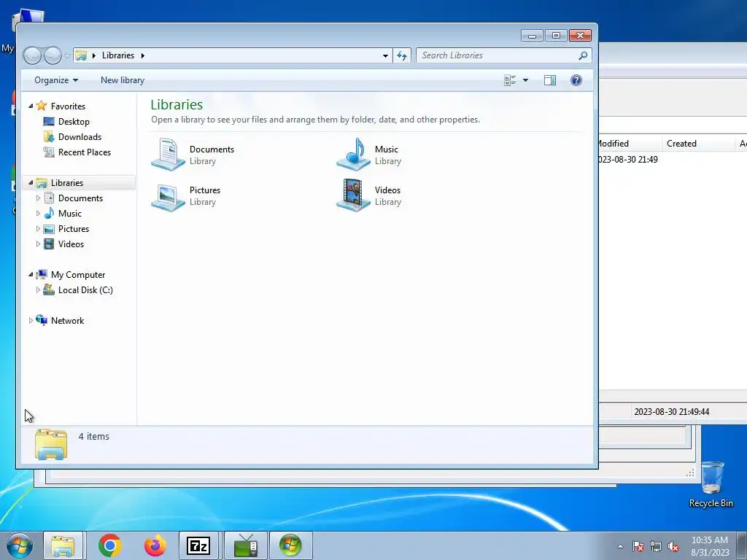Open the Recycle Bin desktop icon
Image resolution: width=747 pixels, height=560 pixels.
click(x=711, y=484)
